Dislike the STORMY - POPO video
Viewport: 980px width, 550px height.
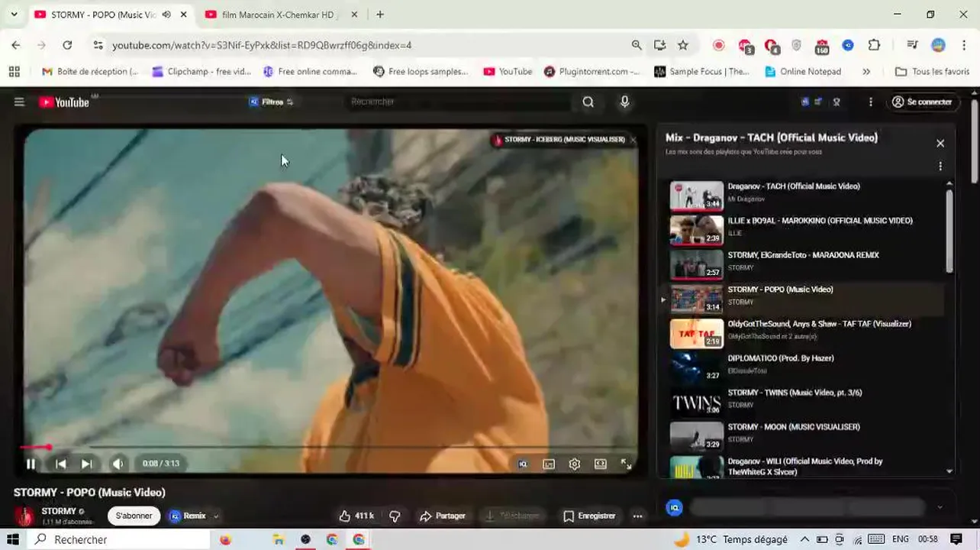(x=395, y=516)
